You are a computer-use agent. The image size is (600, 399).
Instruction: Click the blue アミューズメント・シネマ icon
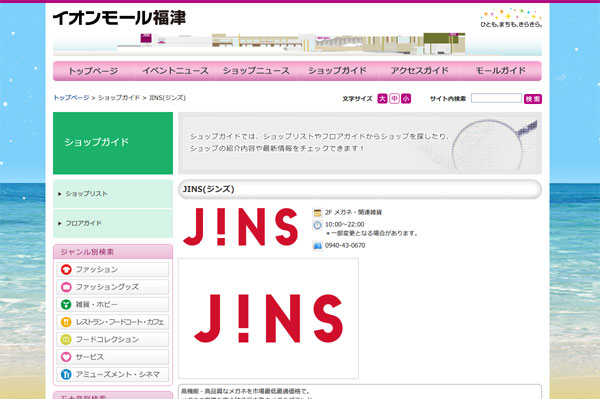[x=66, y=375]
